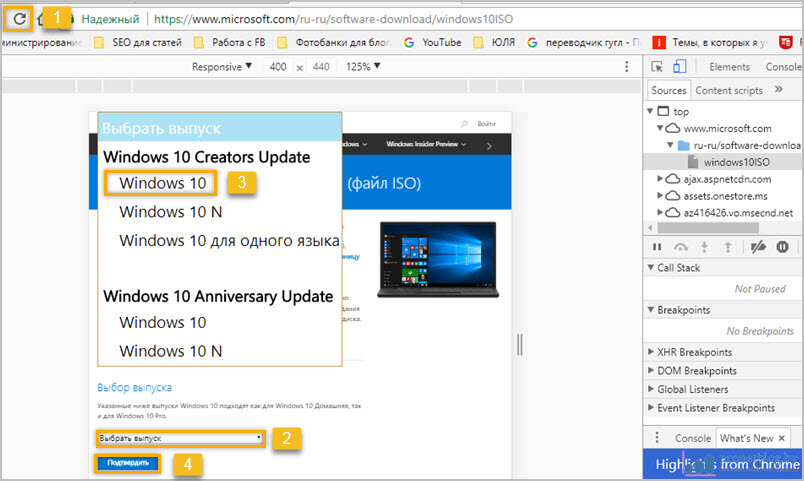The image size is (804, 481).
Task: Collapse the www.microsoft.com tree node
Action: pos(660,128)
